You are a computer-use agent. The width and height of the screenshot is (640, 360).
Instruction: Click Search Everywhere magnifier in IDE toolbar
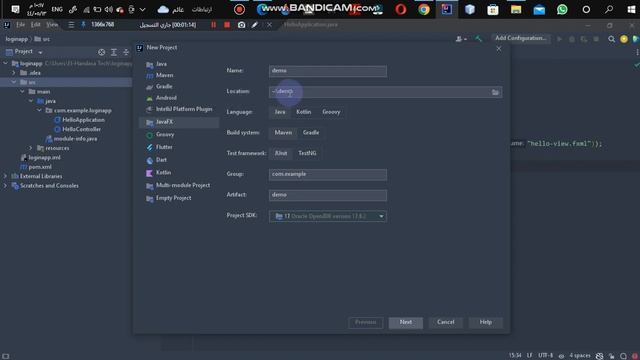tap(611, 39)
